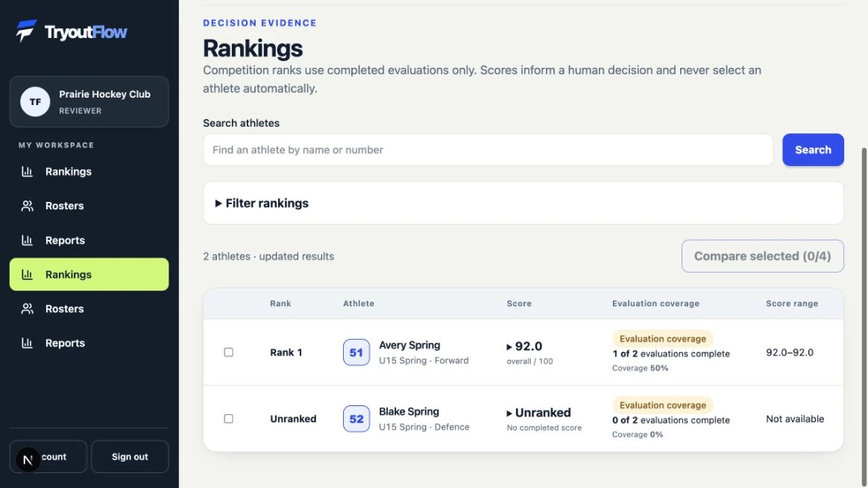Click the blue Search button

(x=813, y=150)
